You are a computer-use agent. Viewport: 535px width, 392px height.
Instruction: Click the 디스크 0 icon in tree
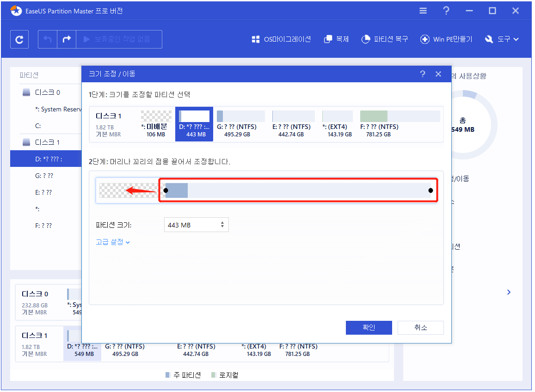[26, 92]
